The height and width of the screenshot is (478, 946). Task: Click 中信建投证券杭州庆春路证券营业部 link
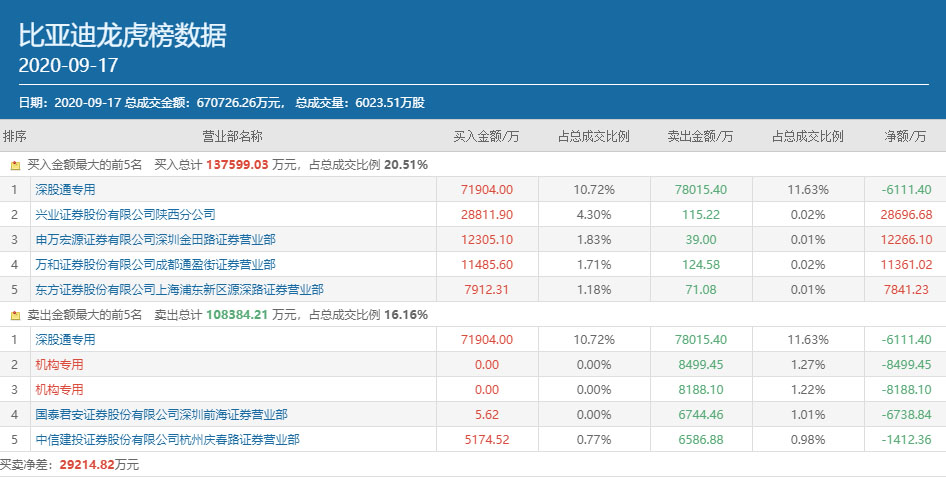pyautogui.click(x=167, y=439)
